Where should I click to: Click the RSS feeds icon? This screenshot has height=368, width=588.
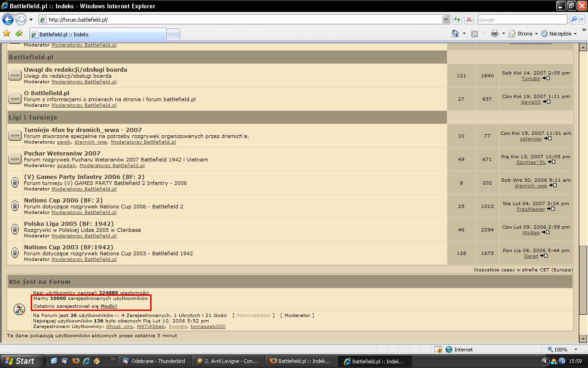(475, 34)
